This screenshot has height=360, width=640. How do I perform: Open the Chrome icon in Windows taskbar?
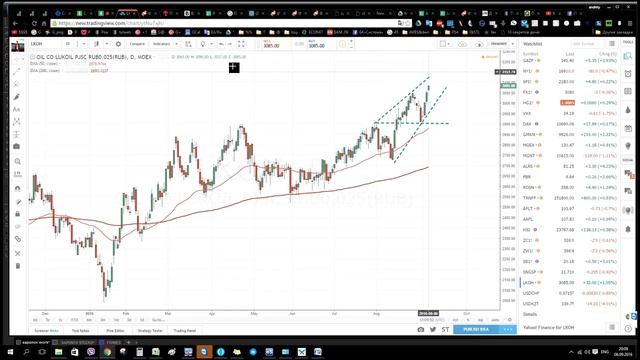(x=107, y=352)
